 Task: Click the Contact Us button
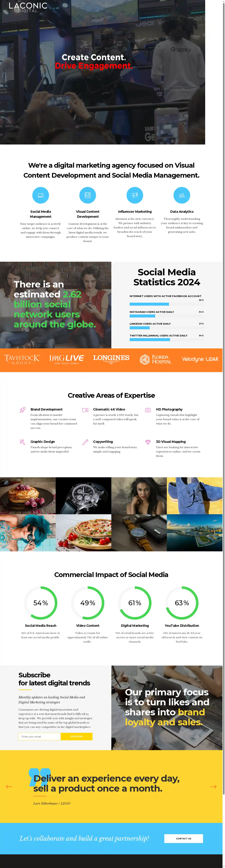pyautogui.click(x=183, y=838)
